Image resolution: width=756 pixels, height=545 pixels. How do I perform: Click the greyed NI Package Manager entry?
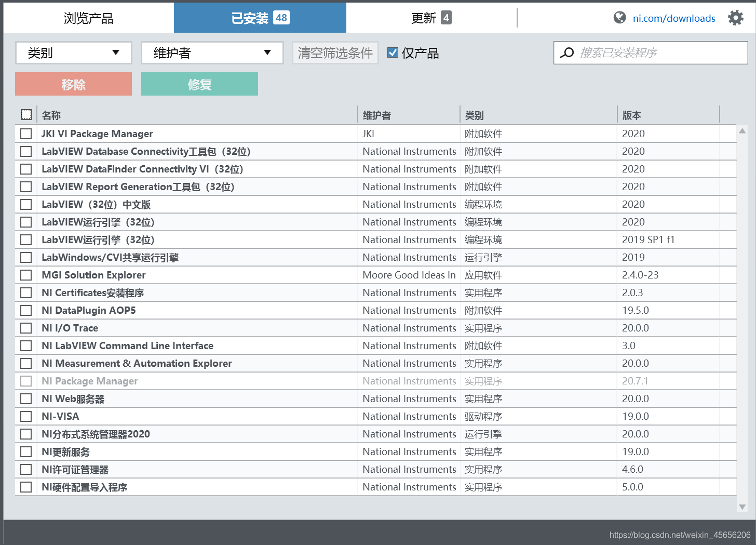click(90, 381)
